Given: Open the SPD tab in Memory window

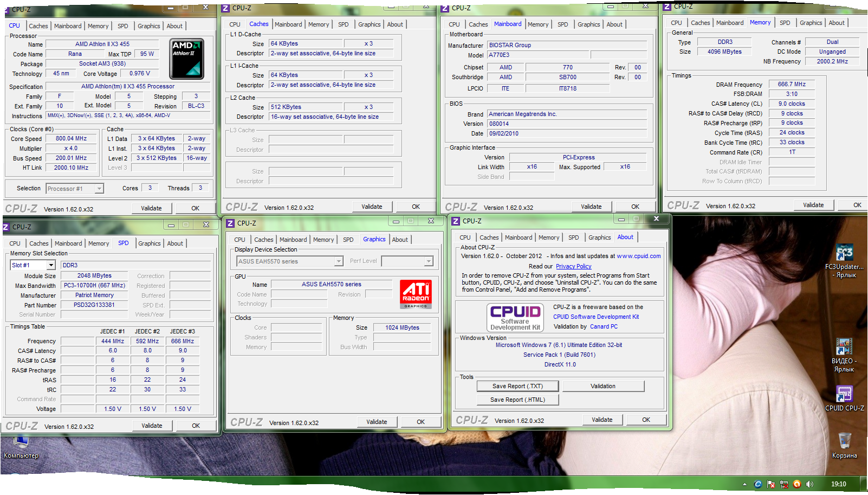Looking at the screenshot, I should pos(785,23).
